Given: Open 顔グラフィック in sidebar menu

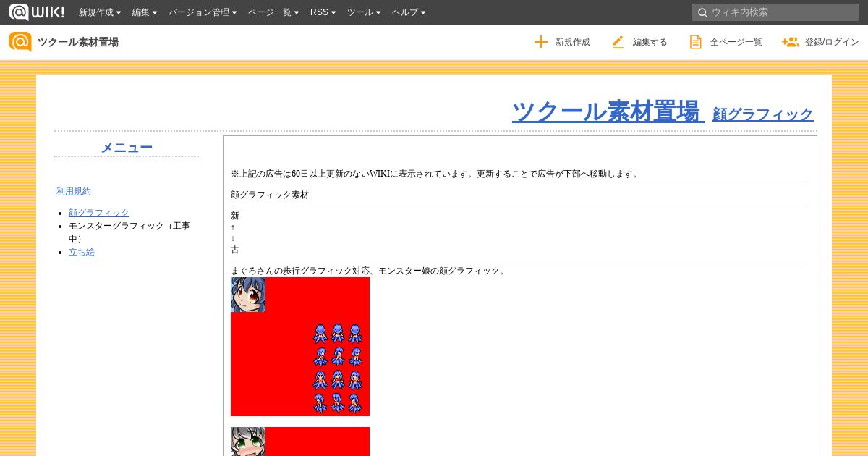Looking at the screenshot, I should (x=99, y=213).
